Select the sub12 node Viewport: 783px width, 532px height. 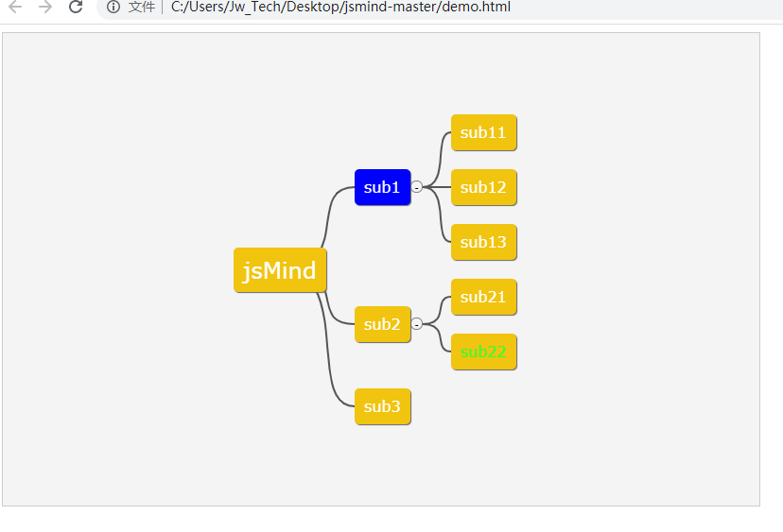484,187
